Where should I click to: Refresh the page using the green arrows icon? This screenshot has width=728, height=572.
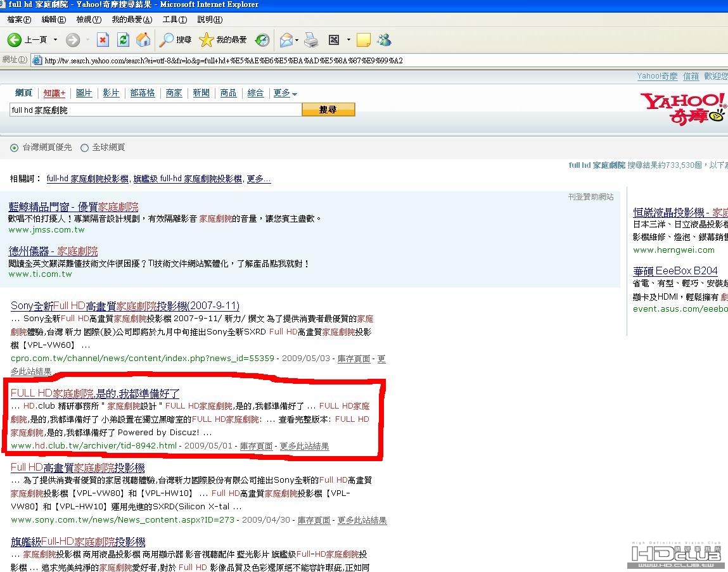[123, 40]
